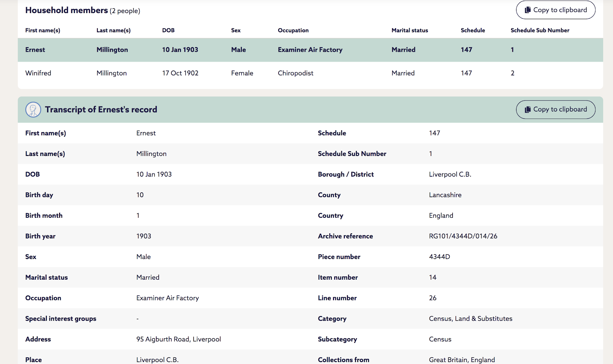
Task: Select the Ernest Millington household row
Action: (x=310, y=50)
